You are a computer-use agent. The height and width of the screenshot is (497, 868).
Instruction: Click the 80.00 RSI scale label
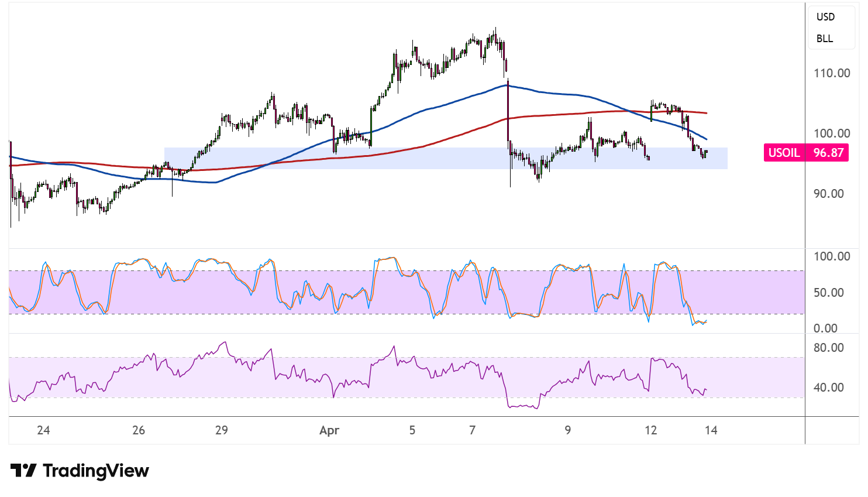tap(828, 348)
